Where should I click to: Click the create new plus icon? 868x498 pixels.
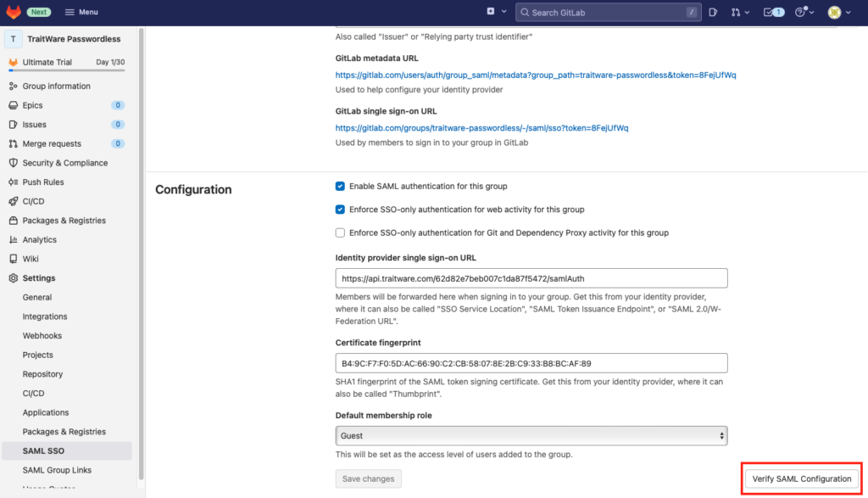click(491, 11)
